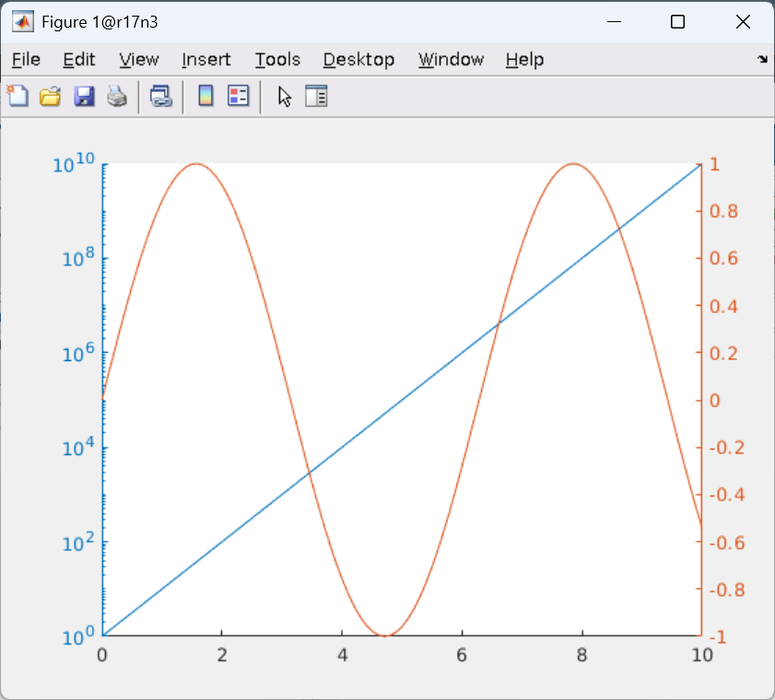Enable the Edit Plot arrow tool
The image size is (775, 700).
pos(284,96)
